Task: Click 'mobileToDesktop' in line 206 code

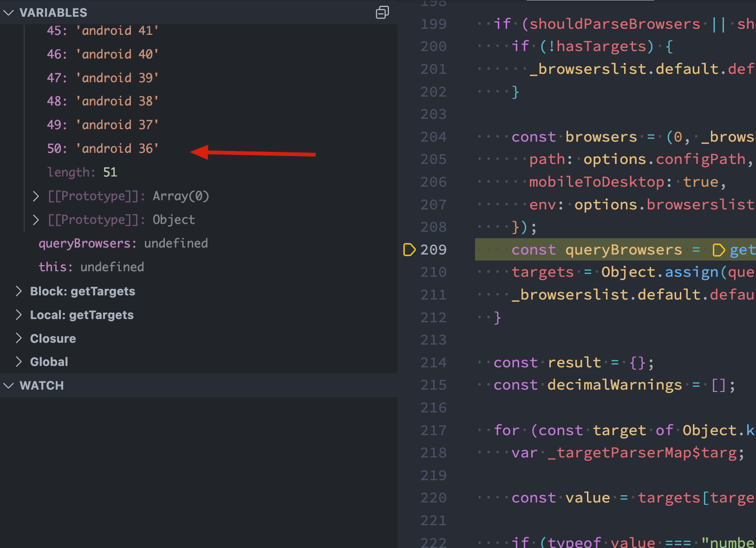Action: (596, 182)
